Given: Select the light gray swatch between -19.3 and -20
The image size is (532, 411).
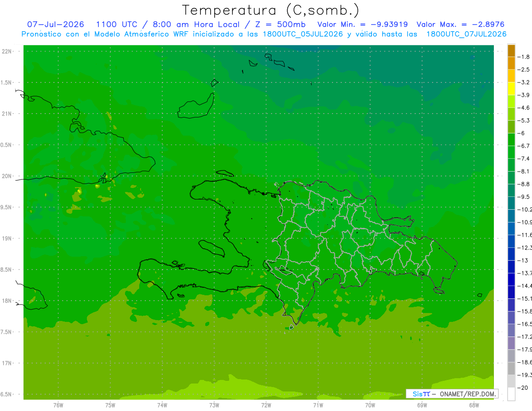Looking at the screenshot, I should (511, 381).
